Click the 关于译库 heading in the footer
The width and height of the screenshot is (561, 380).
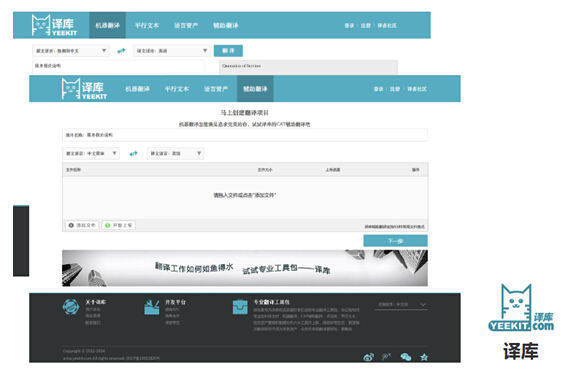pyautogui.click(x=95, y=302)
